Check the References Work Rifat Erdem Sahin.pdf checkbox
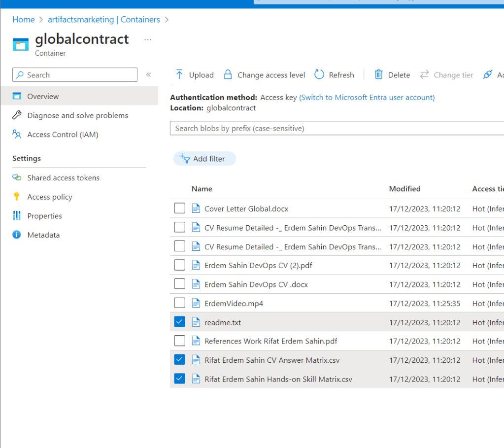Screen dimensions: 504x448 pos(180,341)
